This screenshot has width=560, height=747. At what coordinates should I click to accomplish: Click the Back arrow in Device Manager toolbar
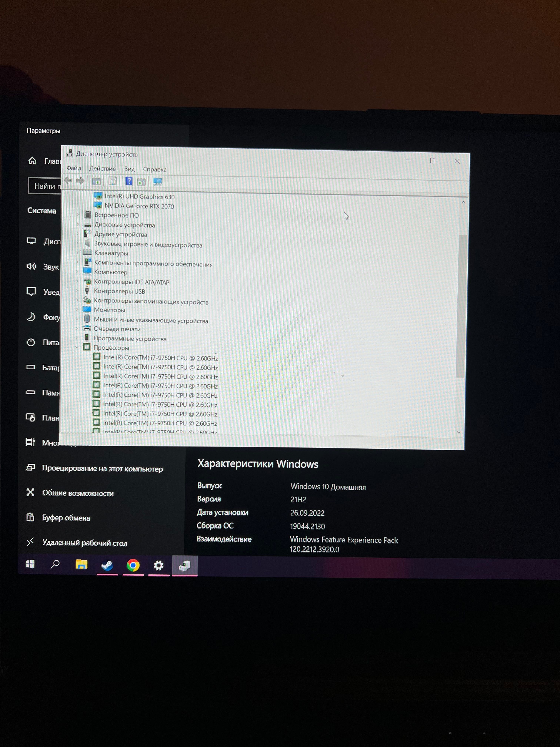click(68, 180)
